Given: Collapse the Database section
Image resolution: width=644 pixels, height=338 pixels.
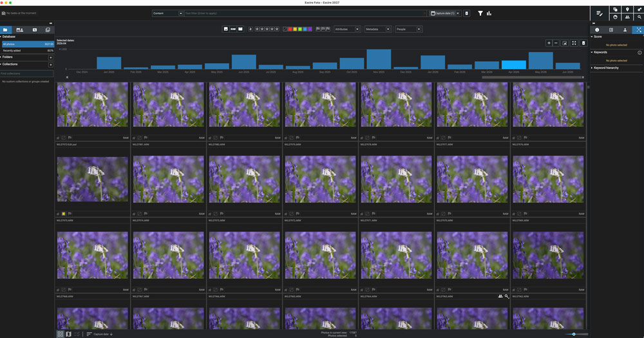Looking at the screenshot, I should 1,37.
